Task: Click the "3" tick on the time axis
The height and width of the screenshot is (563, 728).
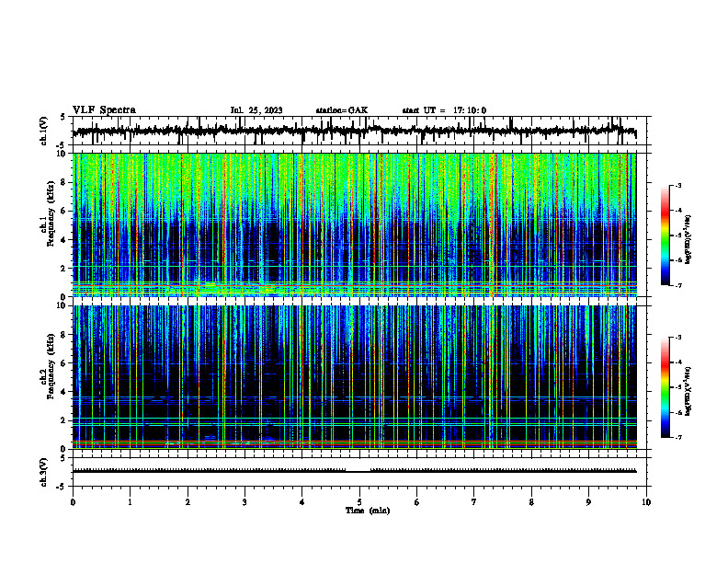Action: tap(245, 502)
